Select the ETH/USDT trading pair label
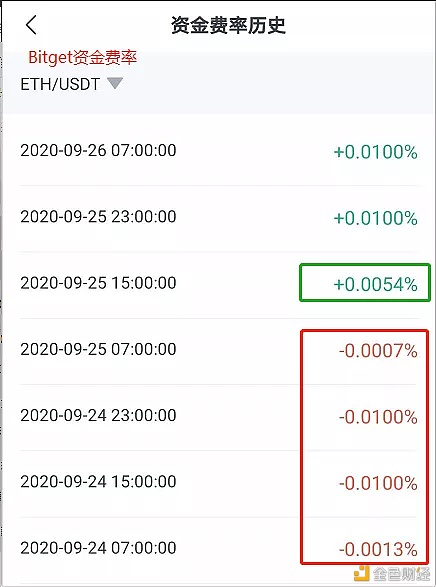 (x=60, y=84)
